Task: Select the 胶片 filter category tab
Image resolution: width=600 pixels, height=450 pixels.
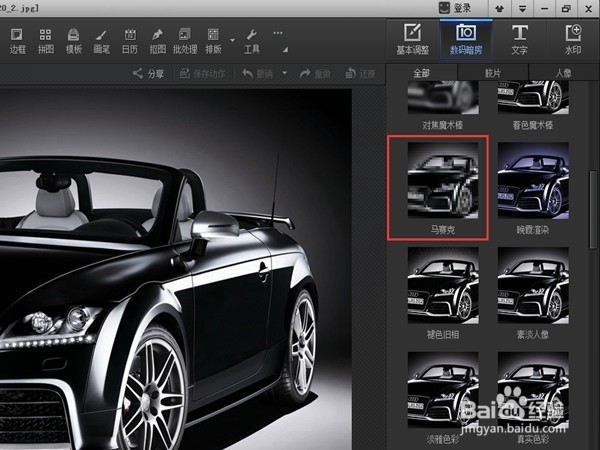Action: pyautogui.click(x=493, y=73)
